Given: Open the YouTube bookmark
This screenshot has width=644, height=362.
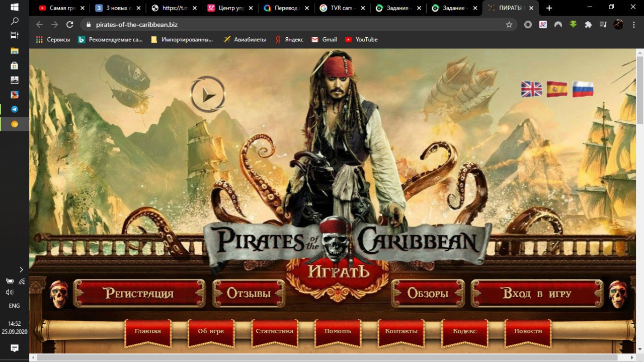Looking at the screenshot, I should click(x=361, y=39).
